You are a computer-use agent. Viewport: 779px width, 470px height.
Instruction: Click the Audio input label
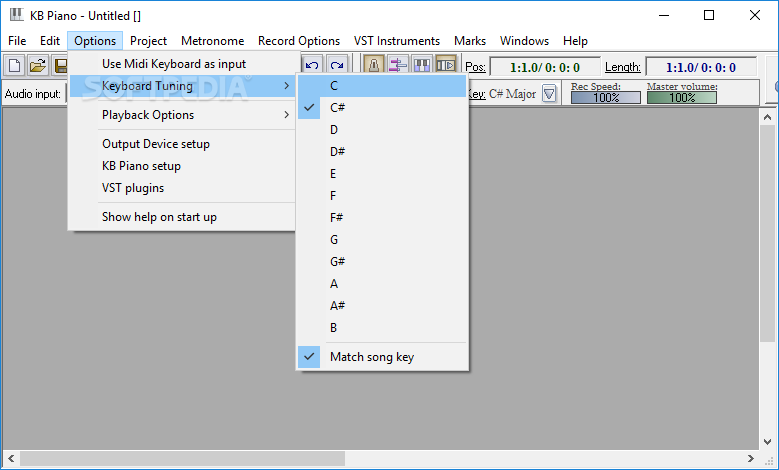coord(33,94)
